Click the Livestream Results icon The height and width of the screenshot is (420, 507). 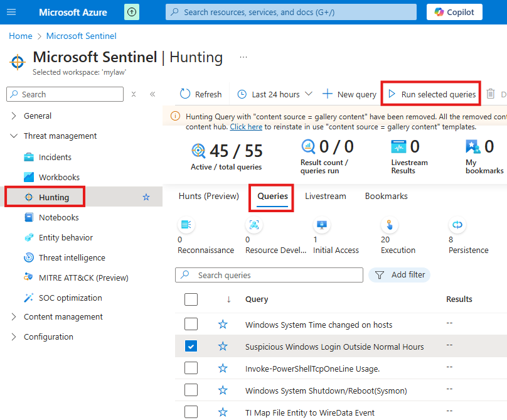click(398, 146)
